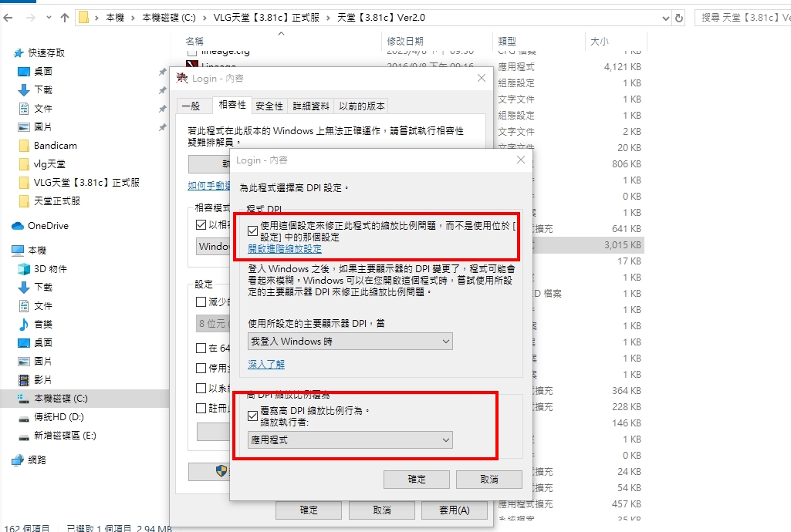Expand address bar history dropdown
This screenshot has height=532, width=791.
click(665, 19)
